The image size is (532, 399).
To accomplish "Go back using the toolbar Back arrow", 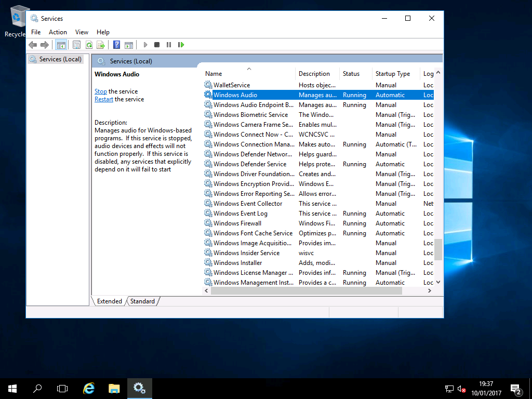I will coord(33,45).
